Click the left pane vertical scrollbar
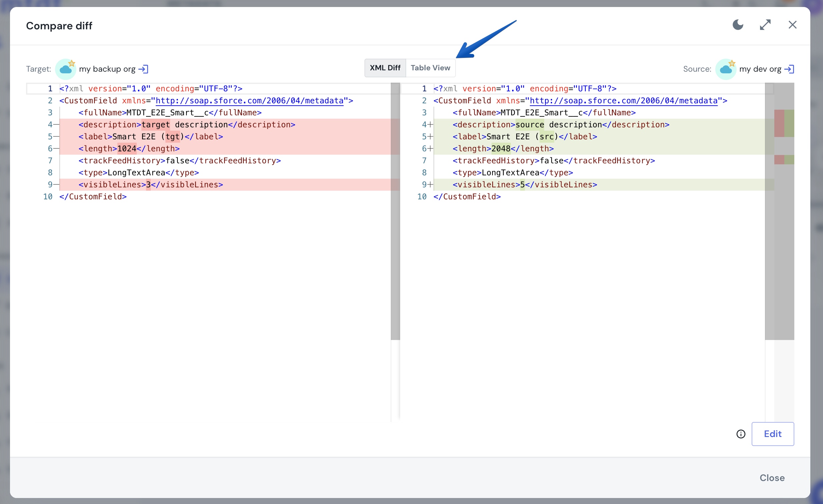The width and height of the screenshot is (823, 504). pos(395,211)
